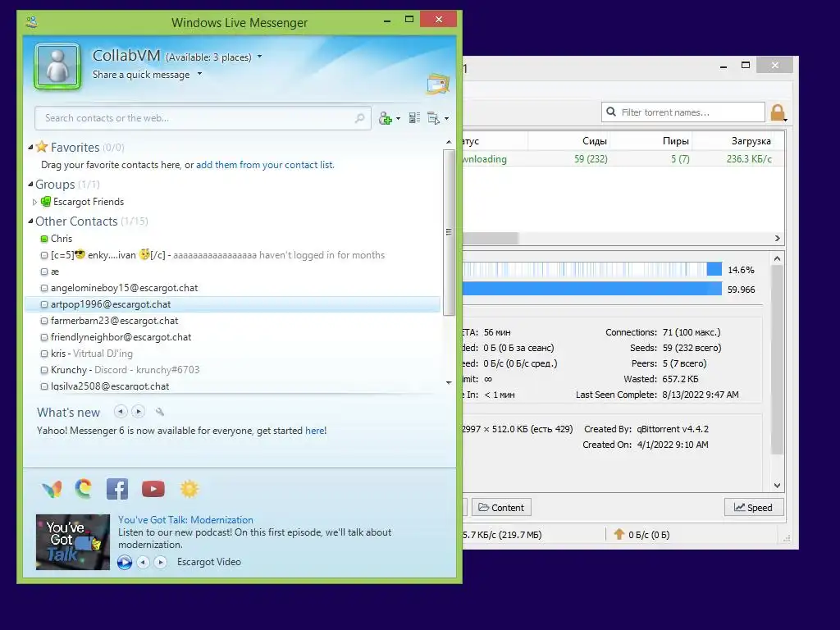840x630 pixels.
Task: Click the qBittorrent lock UI icon
Action: click(778, 112)
